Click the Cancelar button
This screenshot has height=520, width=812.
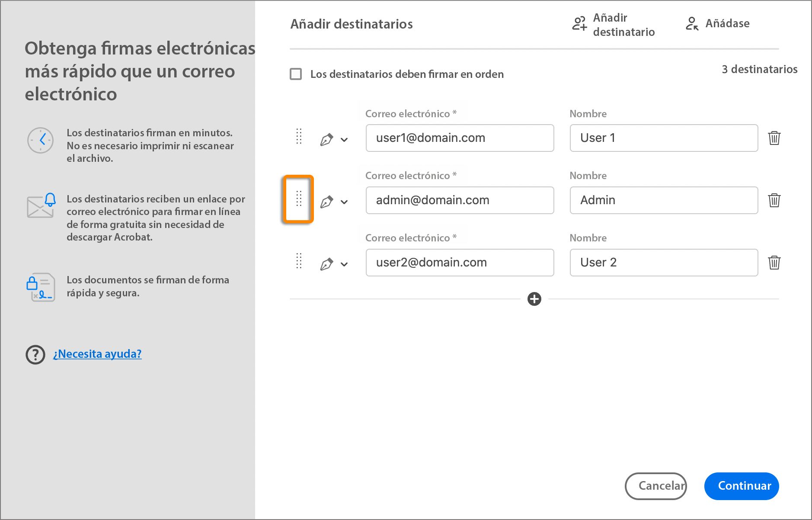655,486
